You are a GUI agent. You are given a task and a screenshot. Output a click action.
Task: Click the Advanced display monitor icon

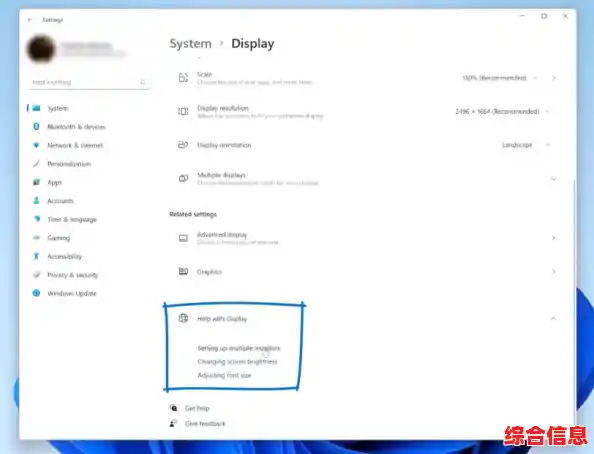tap(183, 238)
